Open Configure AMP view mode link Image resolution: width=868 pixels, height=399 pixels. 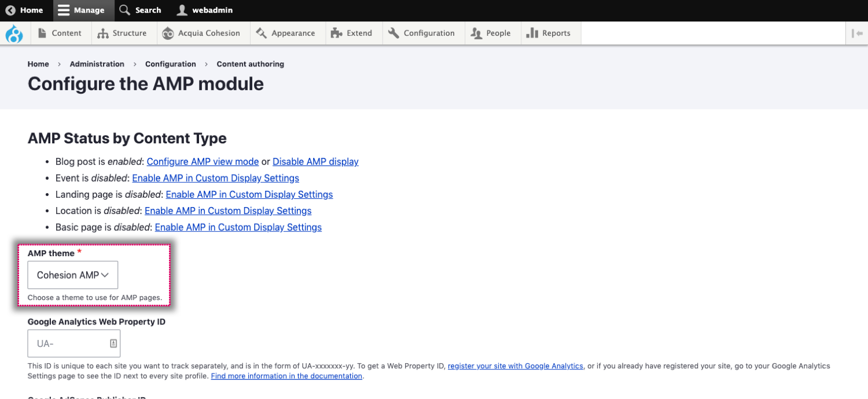(x=203, y=162)
